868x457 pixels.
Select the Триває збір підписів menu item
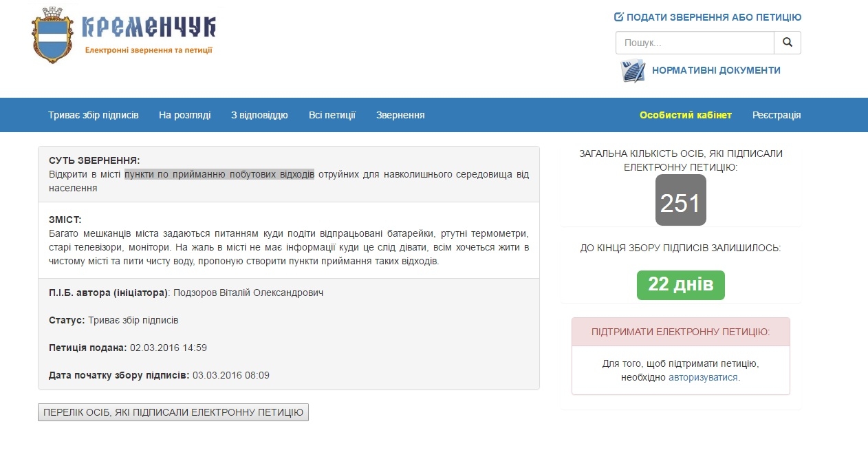94,115
